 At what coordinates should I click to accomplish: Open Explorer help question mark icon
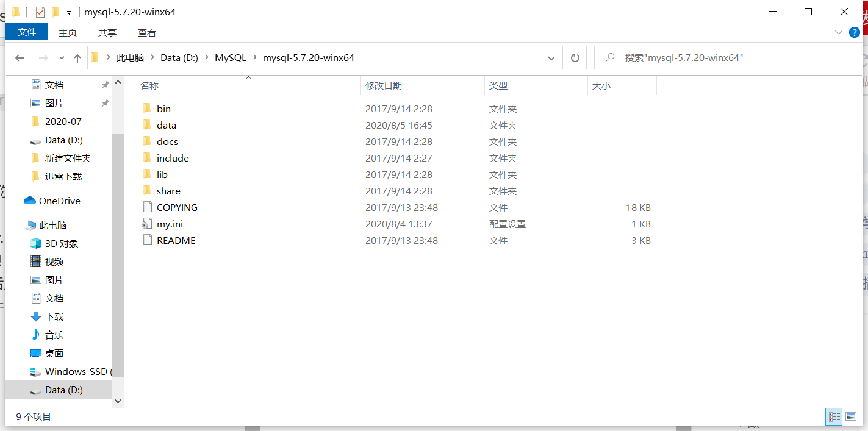click(x=856, y=32)
